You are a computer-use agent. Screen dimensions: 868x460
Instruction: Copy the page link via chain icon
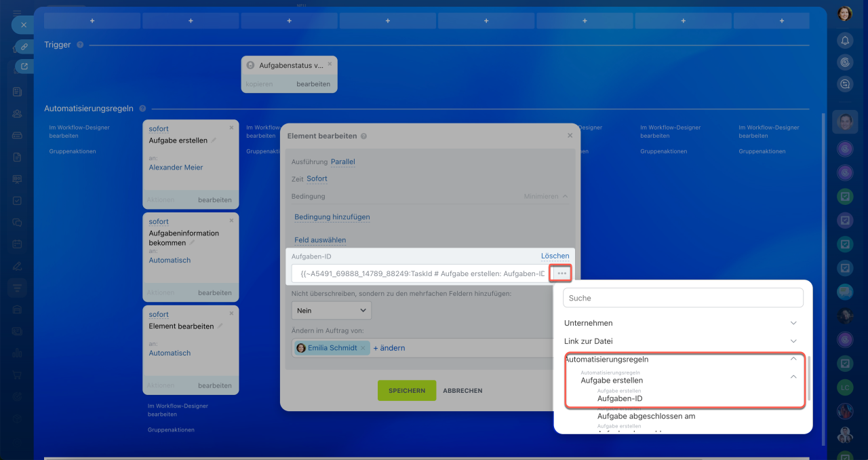(24, 46)
